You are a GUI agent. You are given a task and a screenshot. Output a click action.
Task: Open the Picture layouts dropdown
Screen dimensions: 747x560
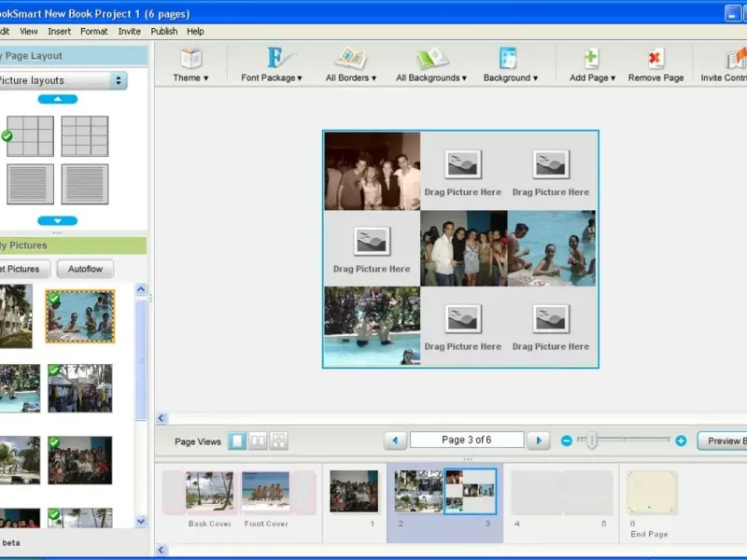63,80
